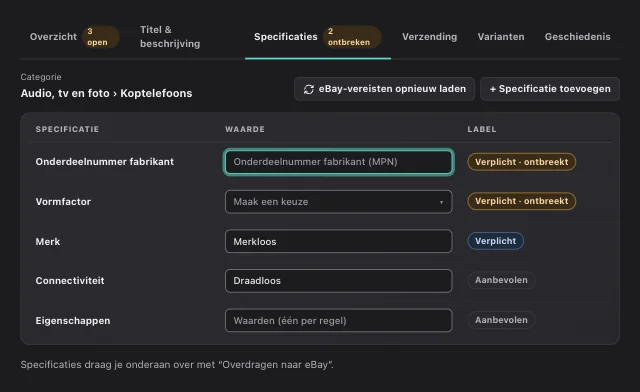640x392 pixels.
Task: Click the Aanbevolen label for Connectiviteit
Action: tap(501, 280)
